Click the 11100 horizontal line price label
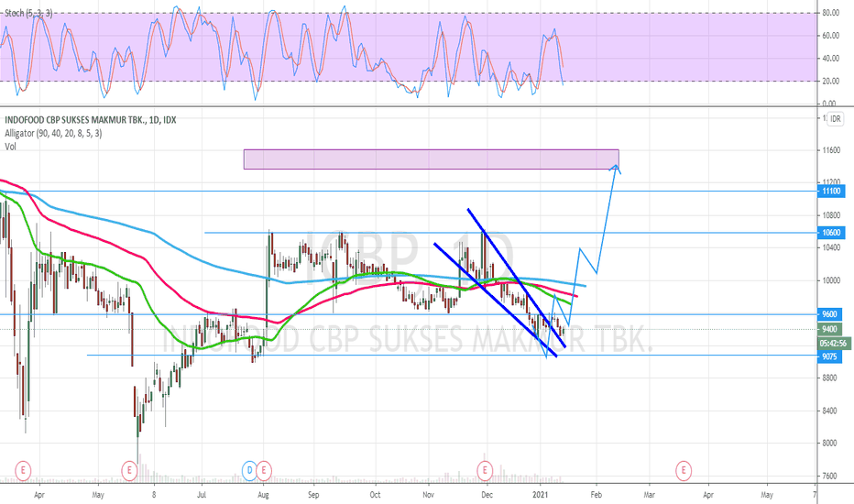The image size is (854, 504). [831, 192]
